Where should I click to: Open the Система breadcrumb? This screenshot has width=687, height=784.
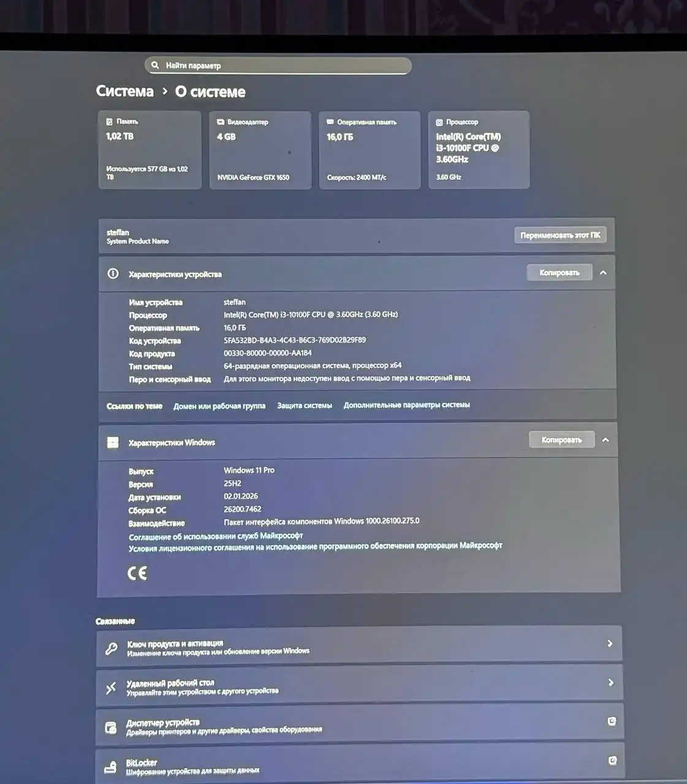coord(124,91)
